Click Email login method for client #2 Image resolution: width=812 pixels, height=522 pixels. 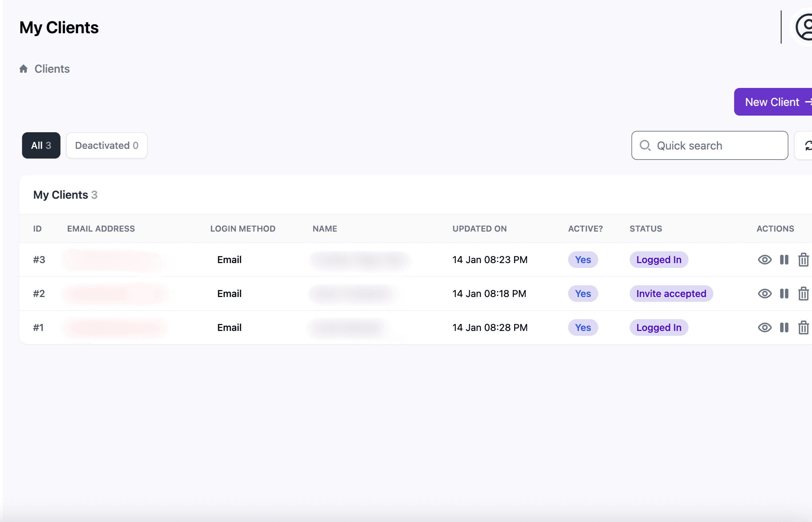point(229,294)
